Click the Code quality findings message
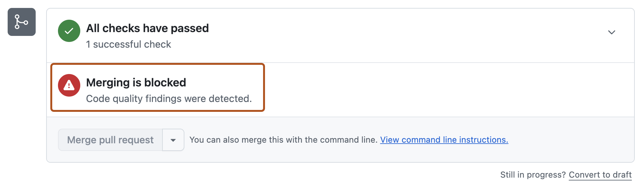Screen dimensions: 644x190 pyautogui.click(x=169, y=98)
